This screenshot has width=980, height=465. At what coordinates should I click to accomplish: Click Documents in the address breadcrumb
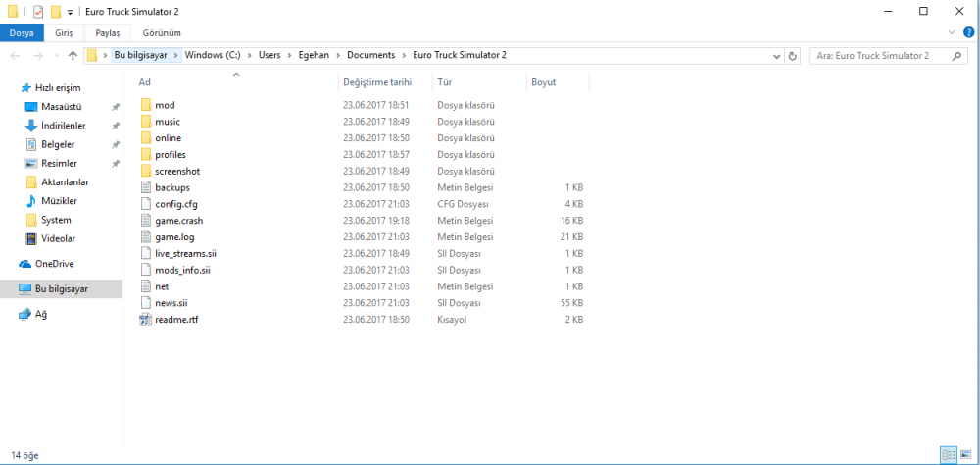coord(378,56)
